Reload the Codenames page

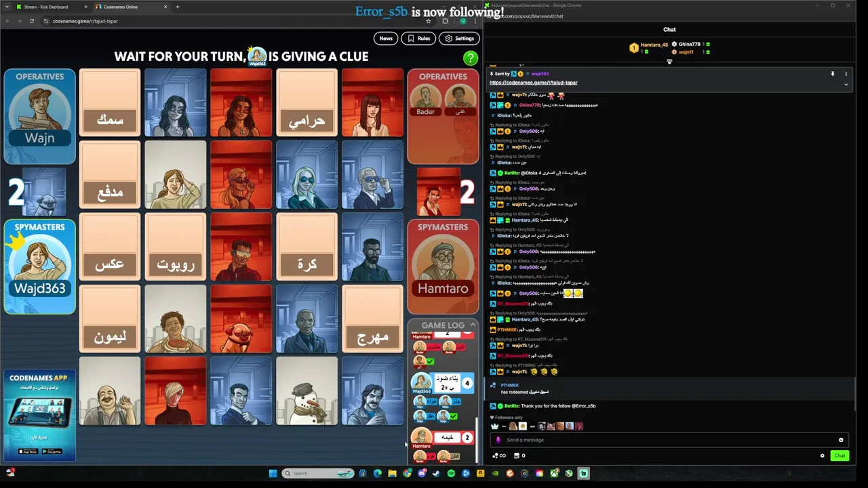[31, 21]
